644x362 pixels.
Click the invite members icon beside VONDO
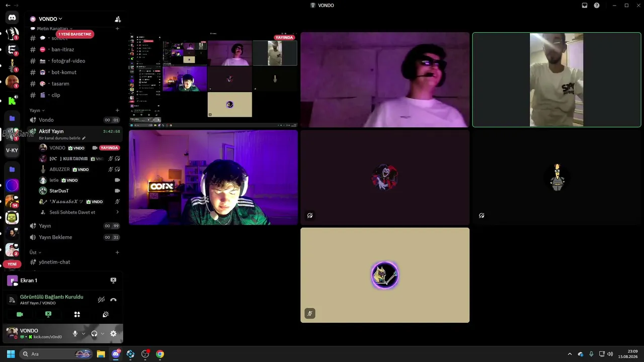click(118, 19)
